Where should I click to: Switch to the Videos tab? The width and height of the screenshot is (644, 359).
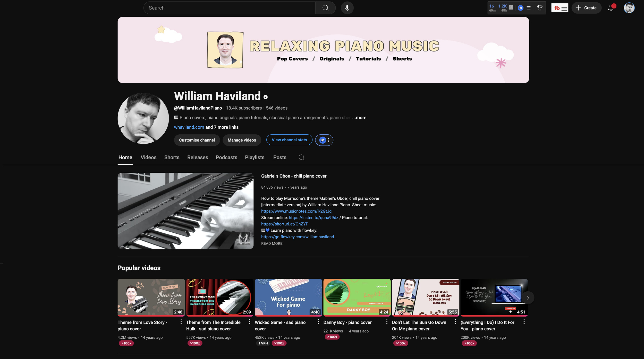[149, 157]
